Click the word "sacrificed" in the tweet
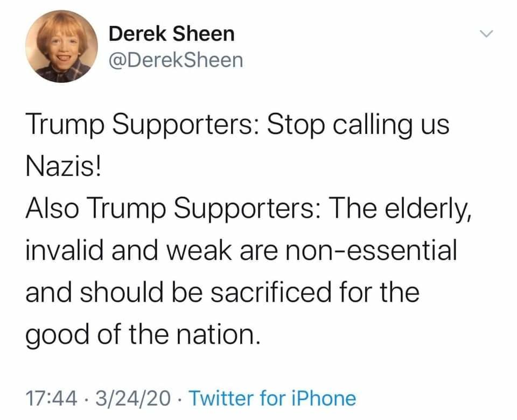Image resolution: width=517 pixels, height=420 pixels. point(271,292)
